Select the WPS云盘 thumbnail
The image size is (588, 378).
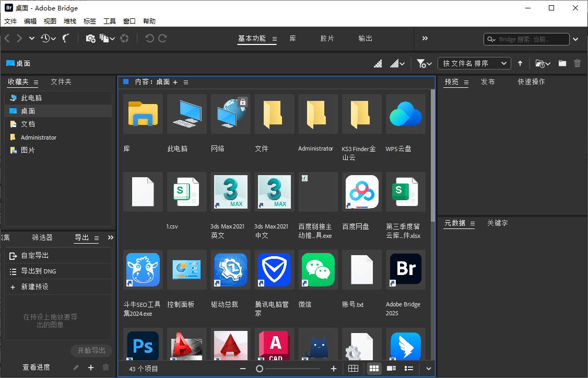click(405, 114)
